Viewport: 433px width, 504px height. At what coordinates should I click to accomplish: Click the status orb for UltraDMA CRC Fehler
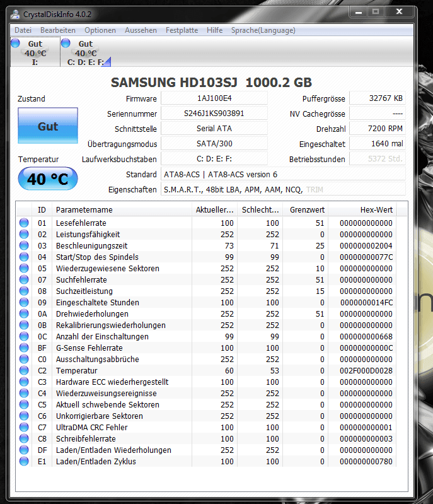[x=24, y=427]
